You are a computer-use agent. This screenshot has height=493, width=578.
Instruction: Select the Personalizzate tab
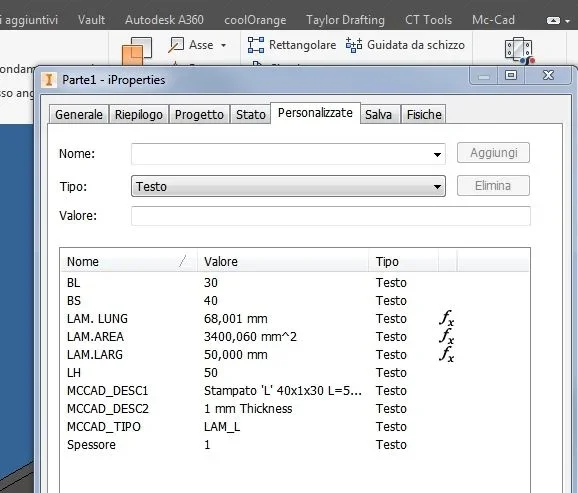coord(315,113)
